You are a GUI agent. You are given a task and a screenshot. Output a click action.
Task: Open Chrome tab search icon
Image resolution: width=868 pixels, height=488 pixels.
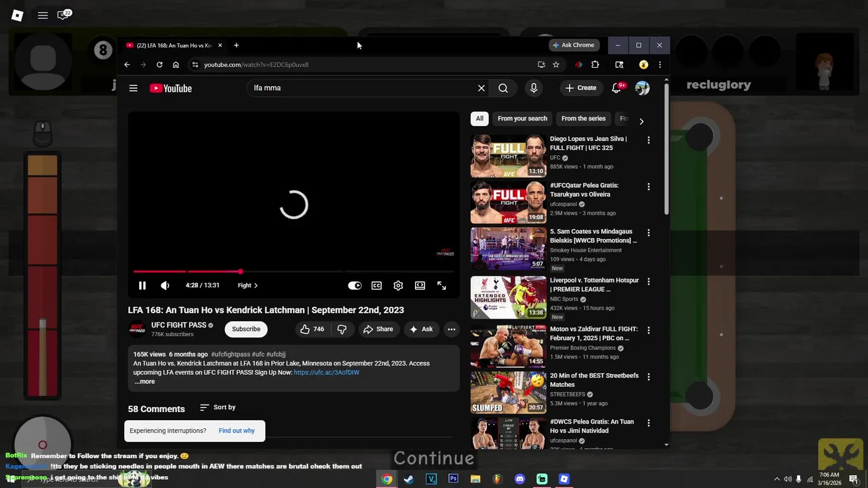click(619, 64)
